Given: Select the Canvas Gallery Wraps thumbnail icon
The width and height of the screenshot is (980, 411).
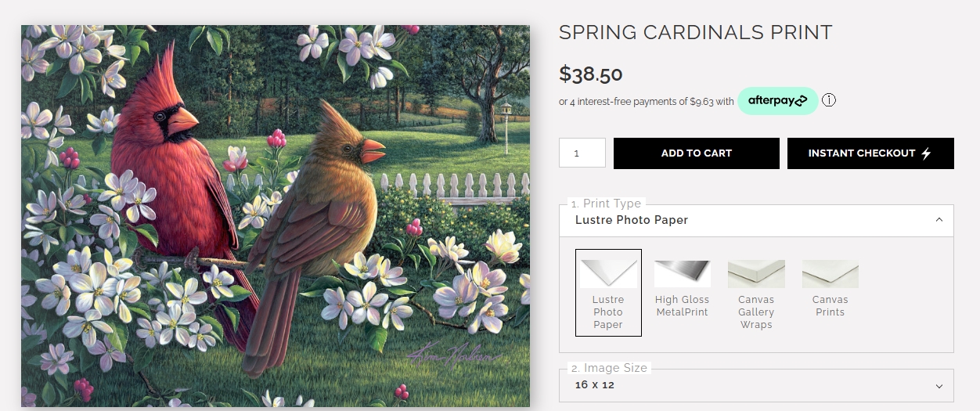Looking at the screenshot, I should [x=756, y=273].
